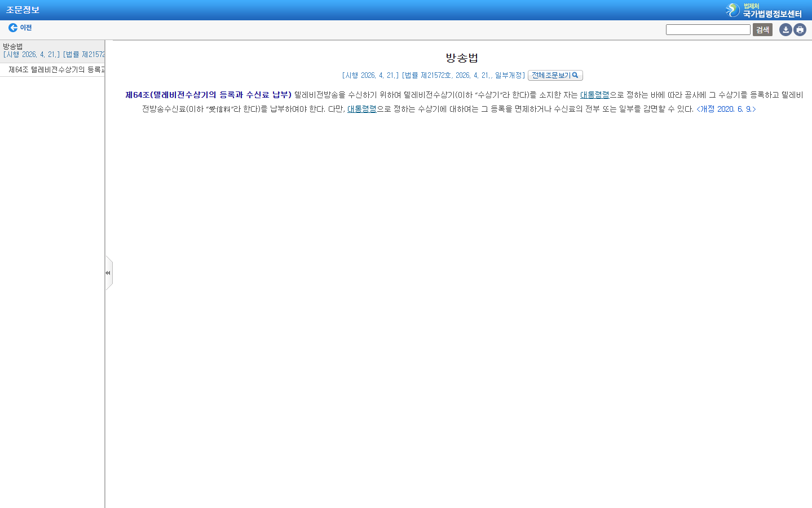The width and height of the screenshot is (812, 508).
Task: Open the first 대통령령 link in the article
Action: (594, 95)
